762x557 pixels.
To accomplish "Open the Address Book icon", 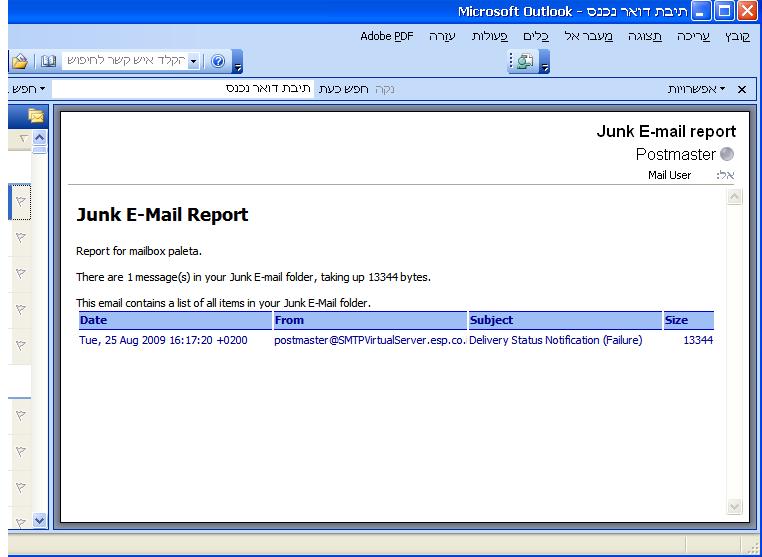I will click(48, 61).
